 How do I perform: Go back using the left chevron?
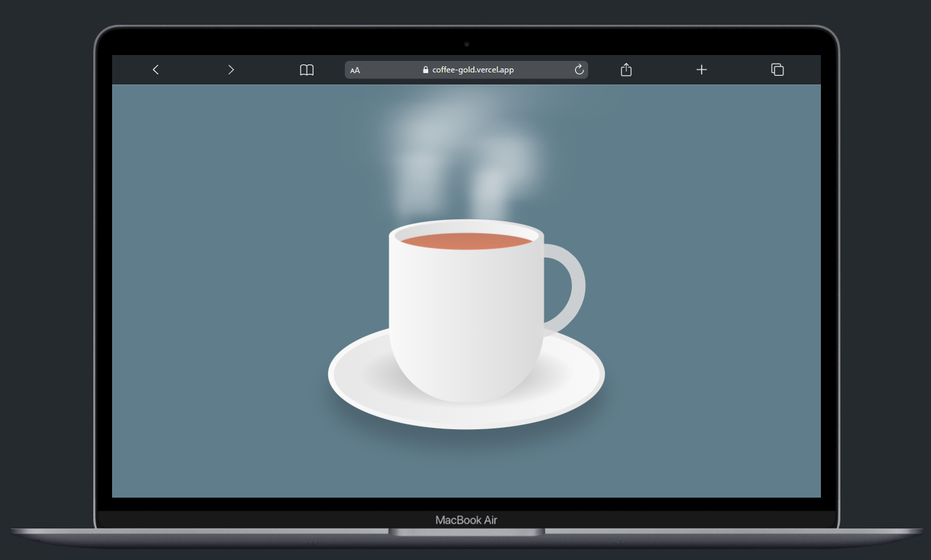click(x=156, y=70)
